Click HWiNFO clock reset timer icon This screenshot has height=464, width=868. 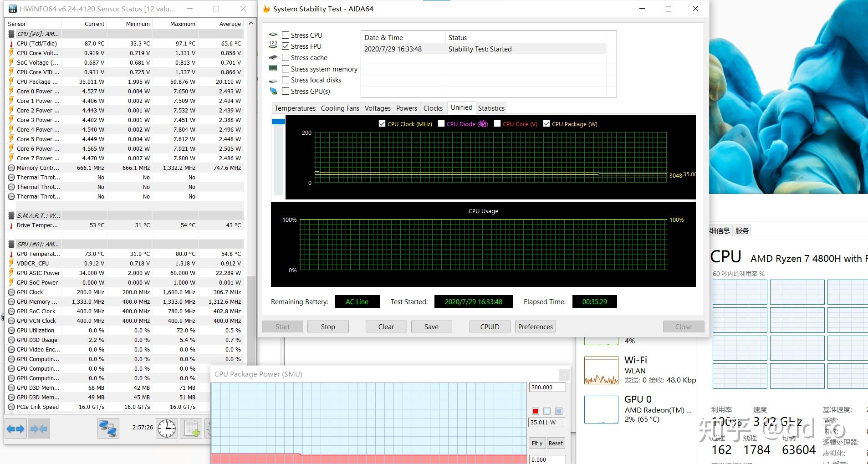167,428
